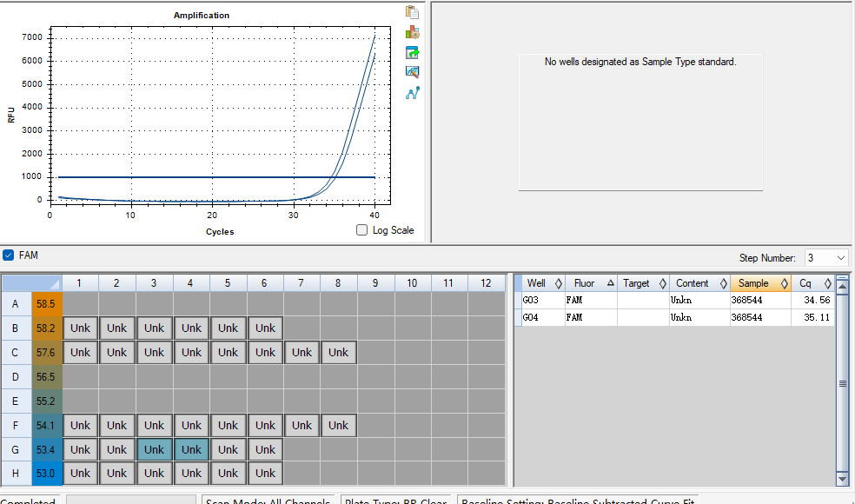Screen dimensions: 855x504
Task: Select plate column 7 header
Action: tap(302, 283)
